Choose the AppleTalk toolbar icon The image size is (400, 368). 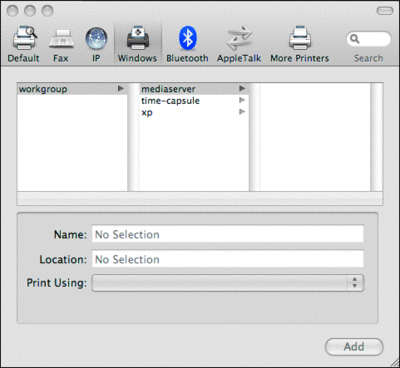coord(239,45)
